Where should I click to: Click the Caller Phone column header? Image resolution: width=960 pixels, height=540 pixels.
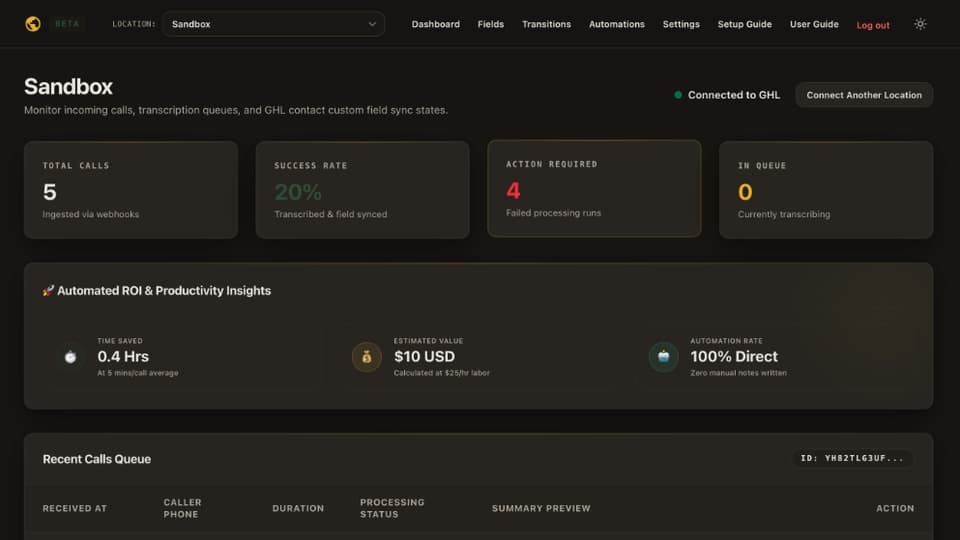click(x=182, y=508)
